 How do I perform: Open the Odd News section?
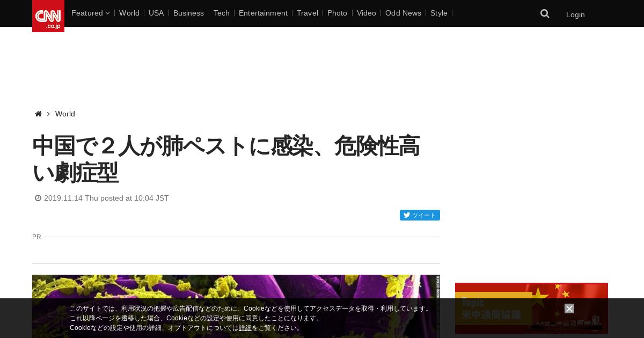[x=403, y=13]
